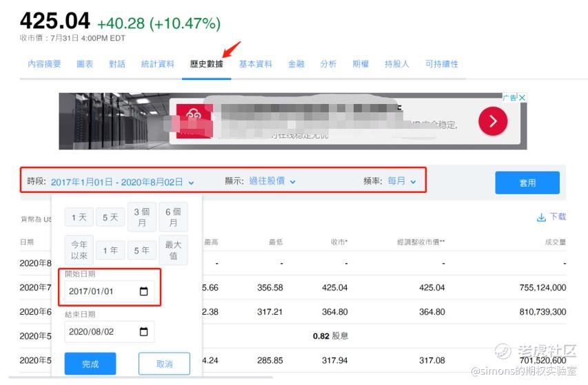Choose the 1 天 range preset

pyautogui.click(x=79, y=217)
